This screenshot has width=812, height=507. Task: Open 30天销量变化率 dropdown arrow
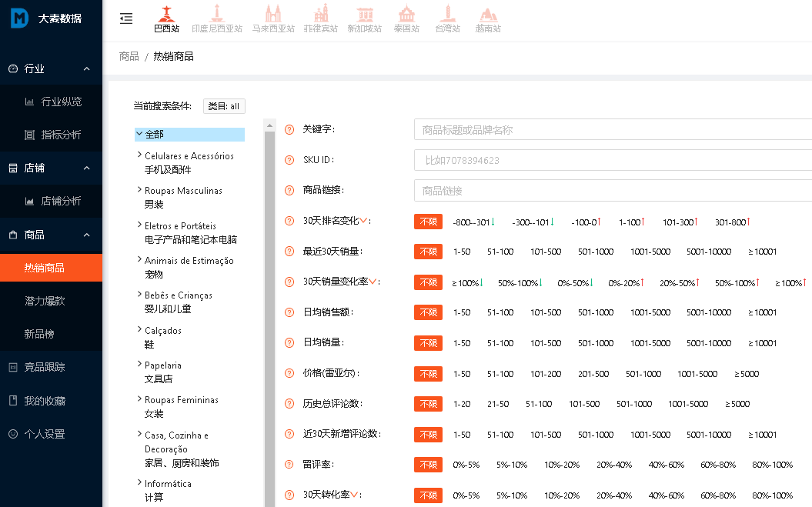click(x=373, y=282)
